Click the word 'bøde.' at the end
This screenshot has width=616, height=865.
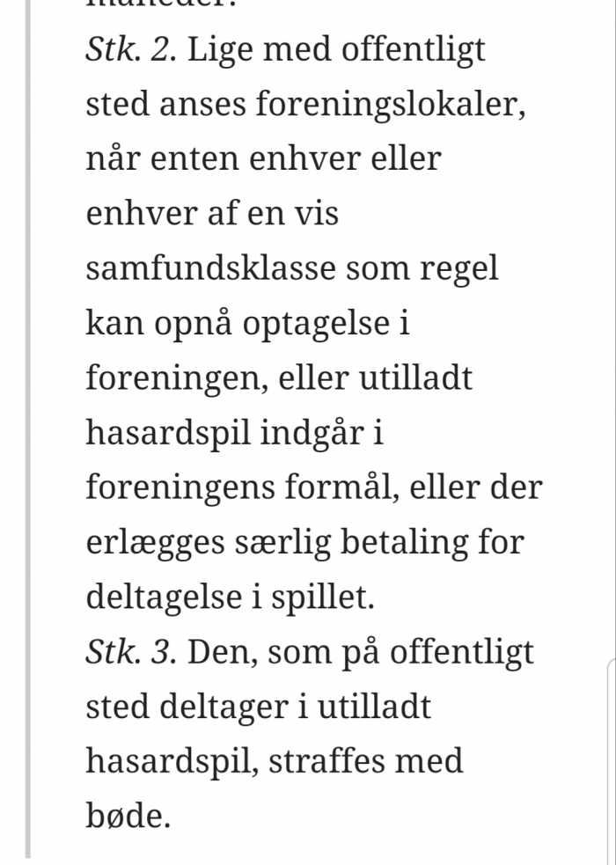[128, 816]
